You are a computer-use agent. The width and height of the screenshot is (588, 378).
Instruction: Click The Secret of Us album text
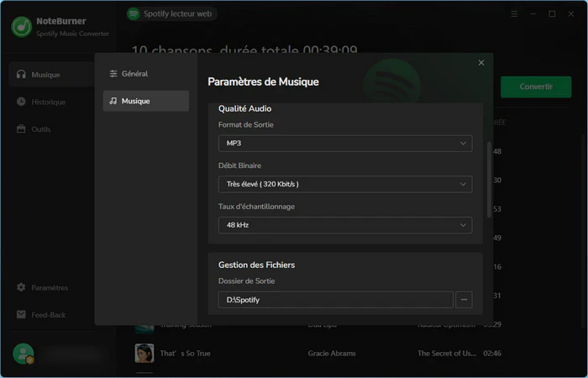click(x=447, y=354)
